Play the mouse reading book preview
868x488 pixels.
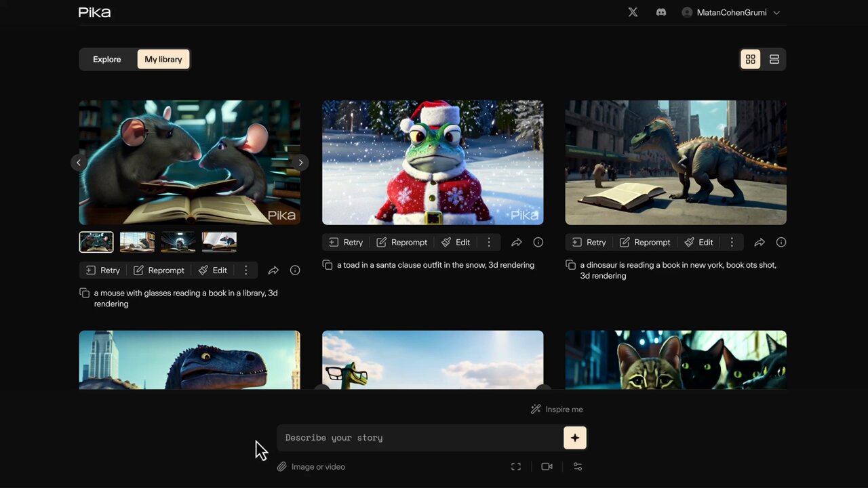190,163
